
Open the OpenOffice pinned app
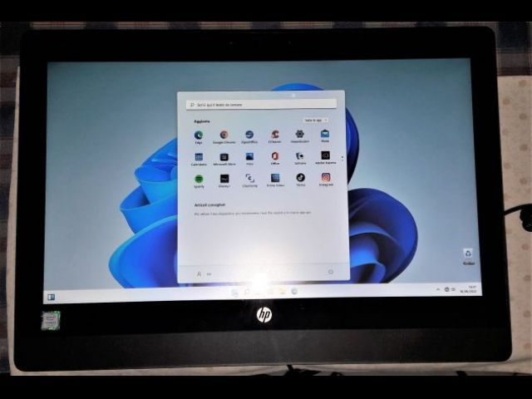coord(249,137)
